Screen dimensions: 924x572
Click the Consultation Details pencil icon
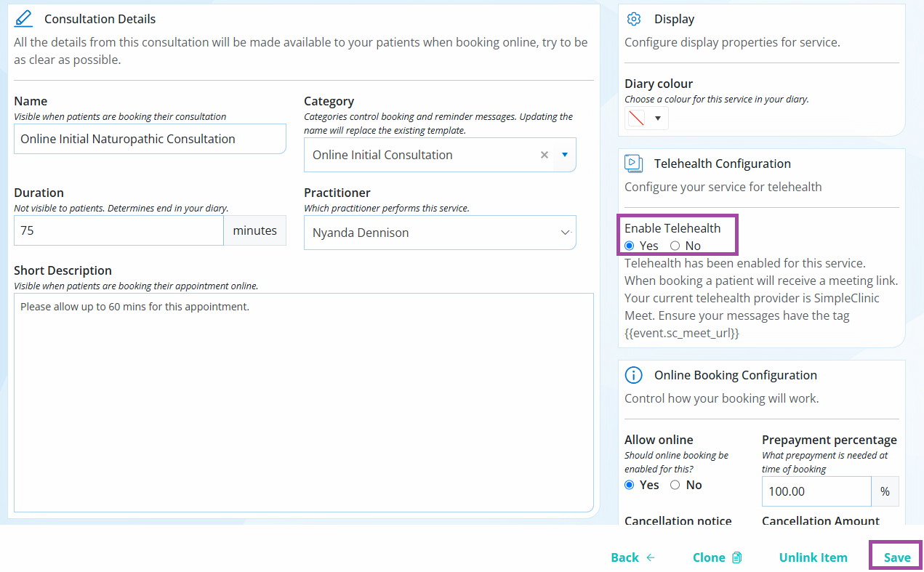[24, 18]
